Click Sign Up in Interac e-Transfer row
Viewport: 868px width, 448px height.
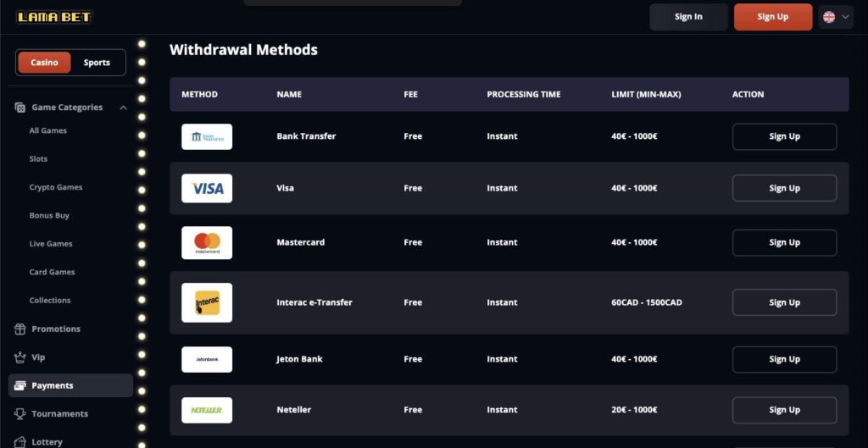784,302
